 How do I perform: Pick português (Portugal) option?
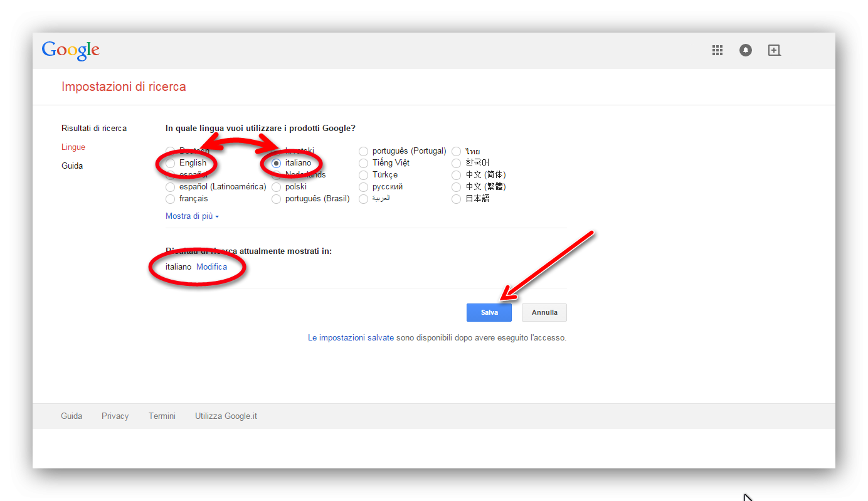pyautogui.click(x=364, y=151)
